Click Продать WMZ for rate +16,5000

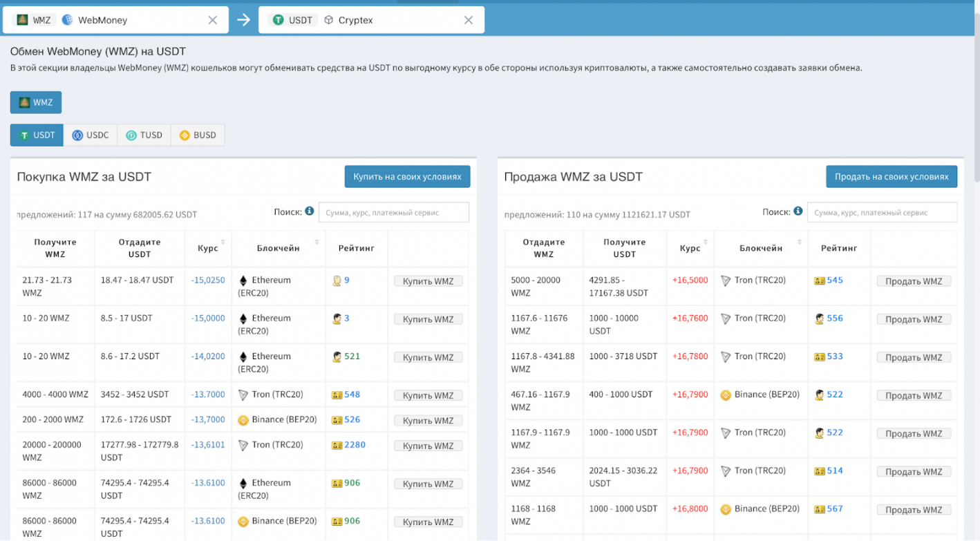(914, 281)
